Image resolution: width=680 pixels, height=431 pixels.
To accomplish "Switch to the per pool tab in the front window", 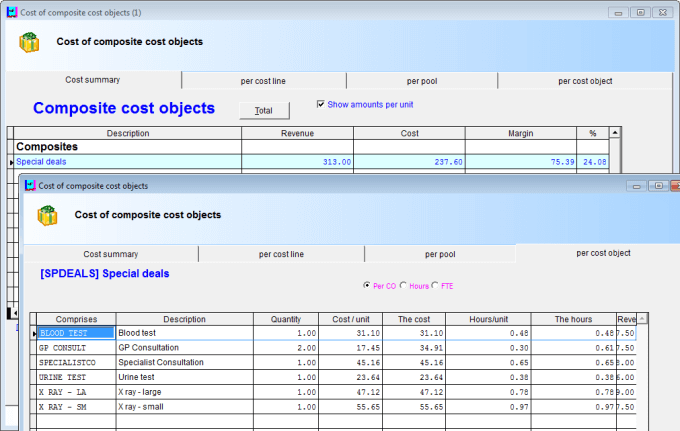I will 440,254.
